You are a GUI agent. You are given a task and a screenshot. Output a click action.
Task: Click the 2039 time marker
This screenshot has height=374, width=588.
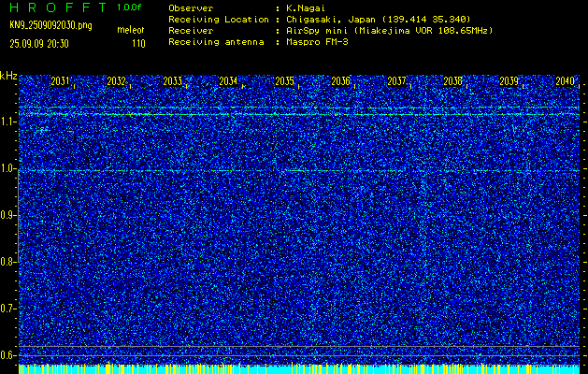pyautogui.click(x=509, y=81)
